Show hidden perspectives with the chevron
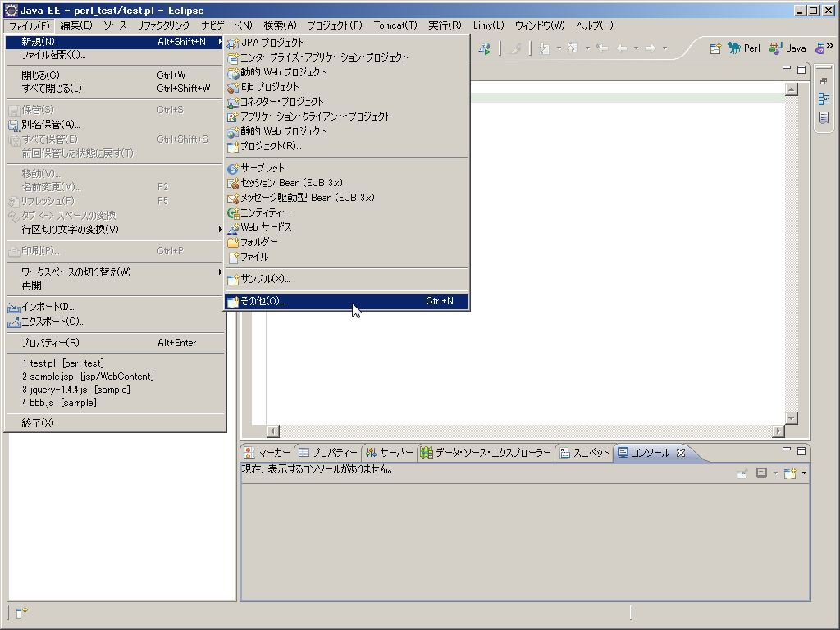 pyautogui.click(x=829, y=46)
